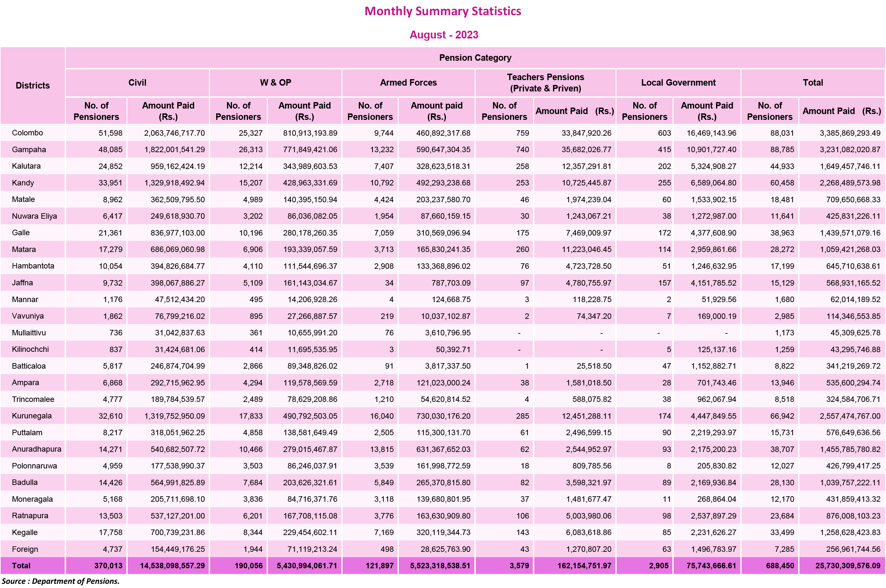This screenshot has width=886, height=588.
Task: Select the 'August - 2023' subtitle
Action: pos(444,35)
